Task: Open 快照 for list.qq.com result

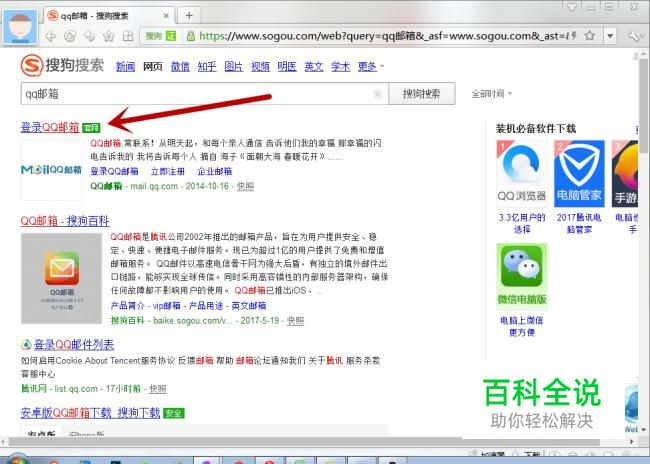Action: click(x=158, y=389)
